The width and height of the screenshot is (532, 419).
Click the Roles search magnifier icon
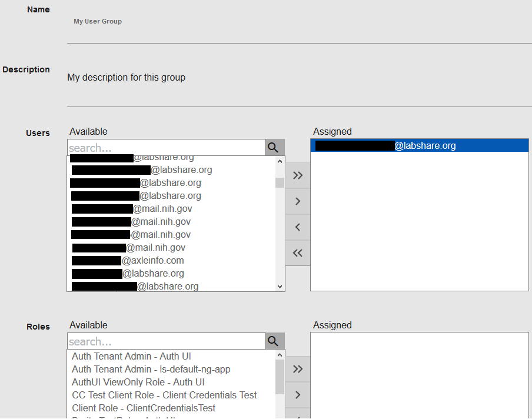click(x=275, y=341)
